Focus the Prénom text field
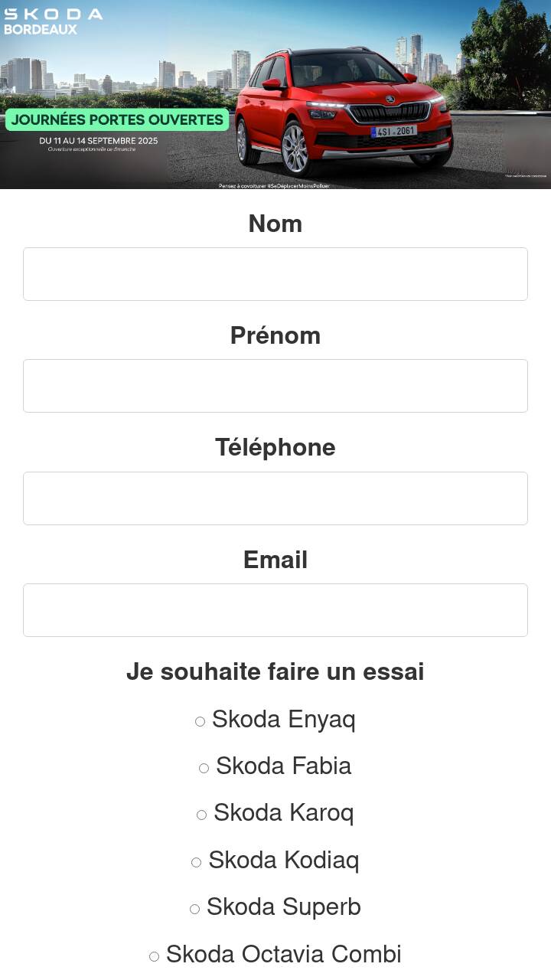551x980 pixels. [x=275, y=386]
